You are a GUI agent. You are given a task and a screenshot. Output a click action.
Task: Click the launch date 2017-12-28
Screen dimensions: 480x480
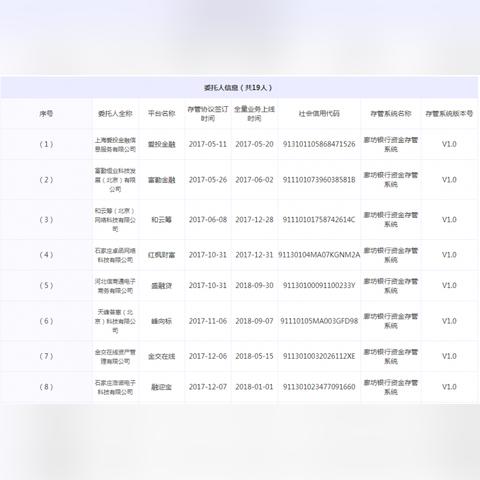[254, 220]
